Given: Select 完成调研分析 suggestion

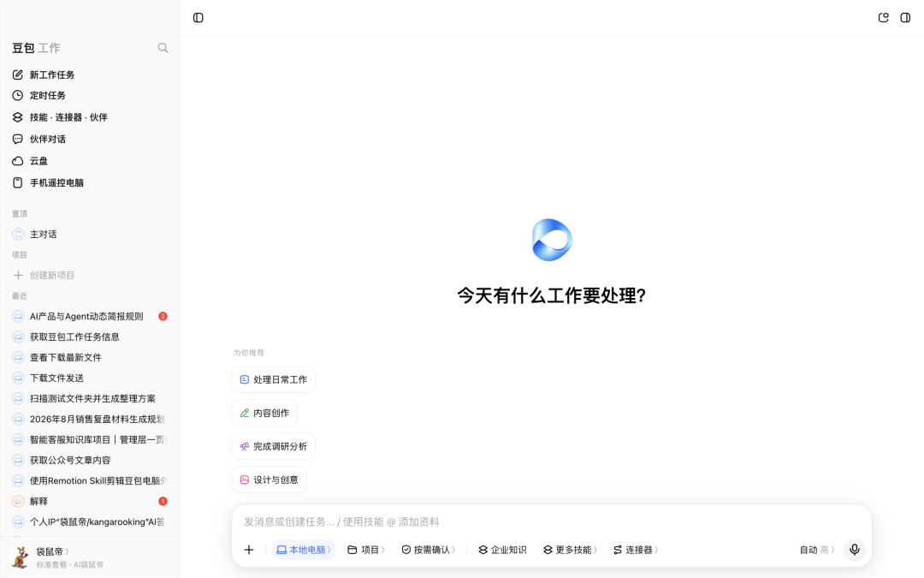Looking at the screenshot, I should click(x=274, y=446).
